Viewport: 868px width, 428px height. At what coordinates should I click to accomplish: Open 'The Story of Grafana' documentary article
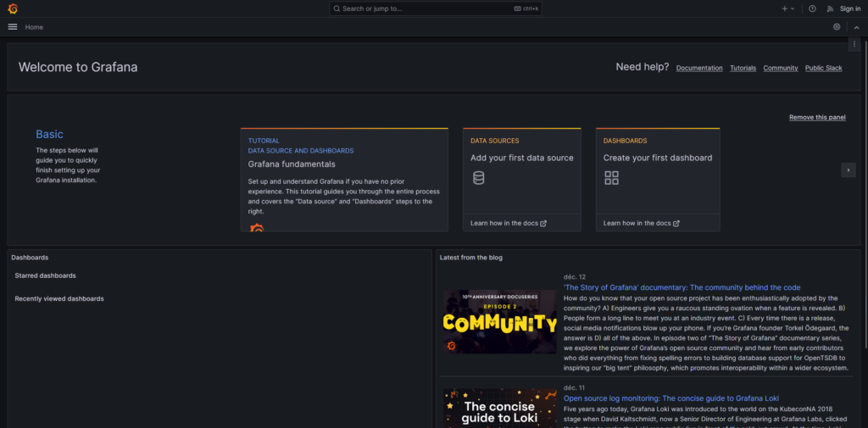(x=682, y=287)
